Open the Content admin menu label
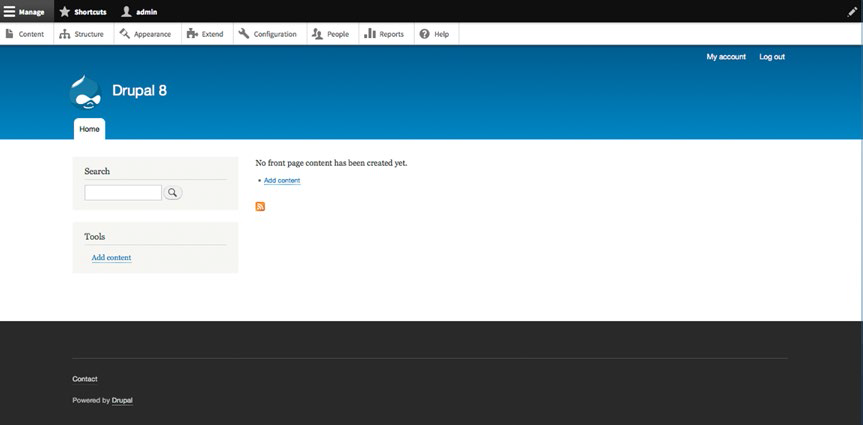Viewport: 863px width, 425px height. (x=31, y=34)
